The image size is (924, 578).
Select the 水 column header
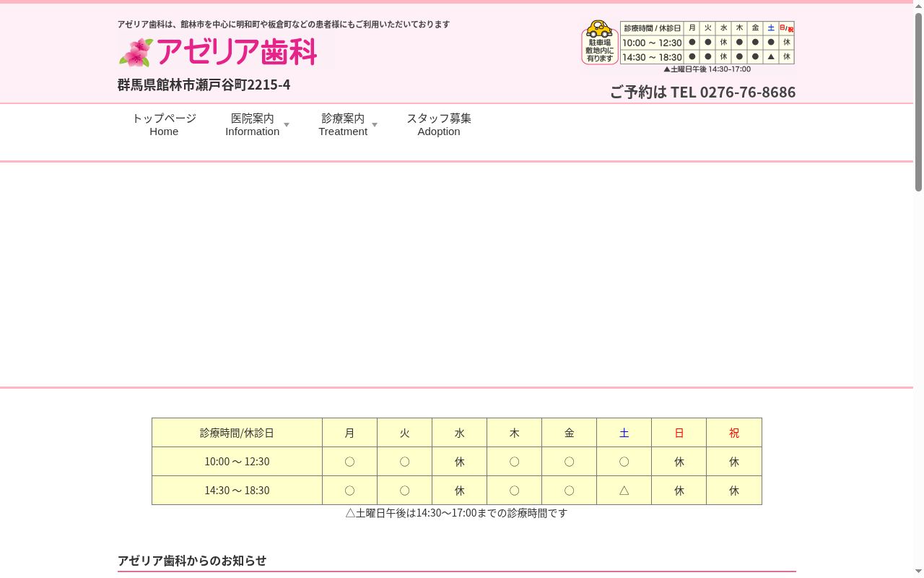pos(459,433)
